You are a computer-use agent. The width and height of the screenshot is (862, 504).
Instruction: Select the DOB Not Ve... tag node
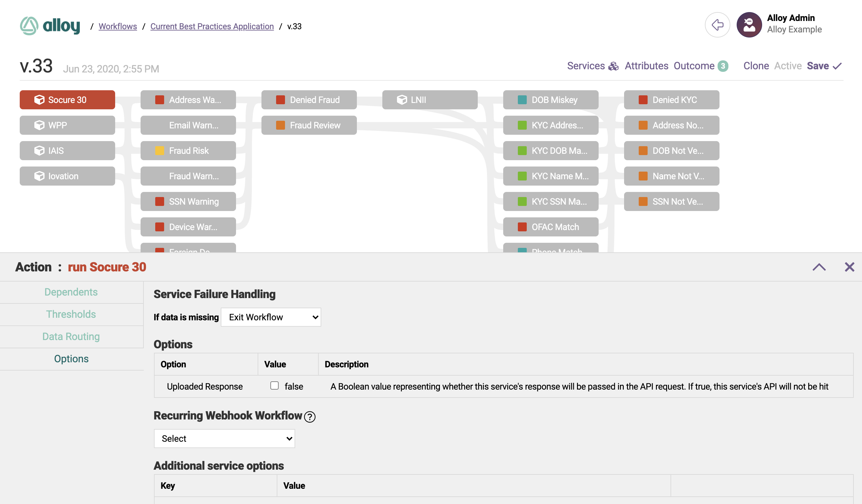(671, 151)
